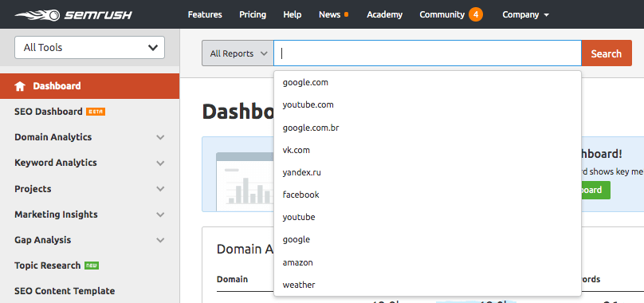
Task: Choose the youtube keyword suggestion
Action: [427, 217]
